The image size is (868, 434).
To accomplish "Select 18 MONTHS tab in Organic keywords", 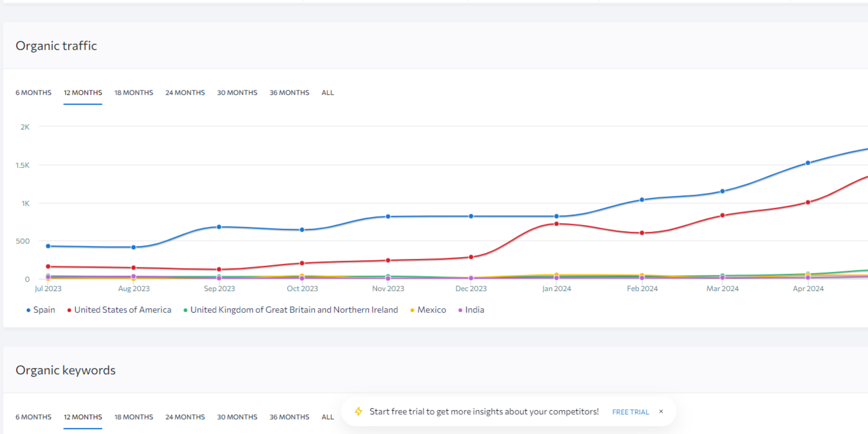I will pos(134,417).
